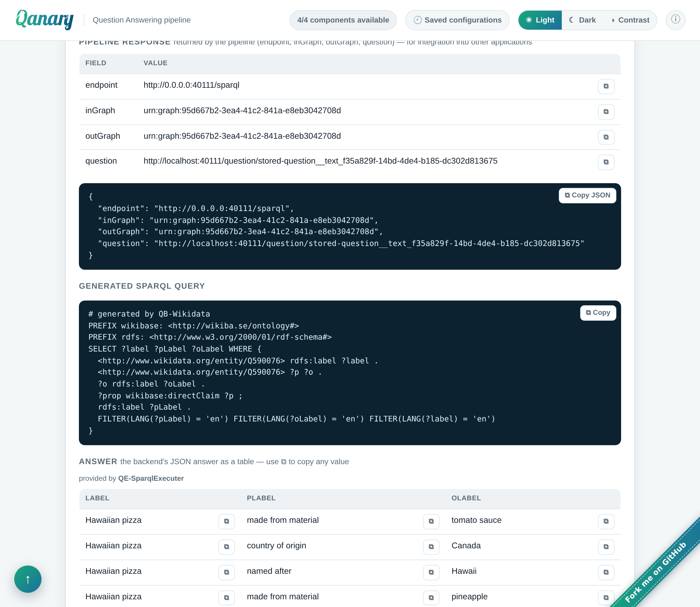Click 4/4 components available badge
This screenshot has width=700, height=607.
coord(343,20)
